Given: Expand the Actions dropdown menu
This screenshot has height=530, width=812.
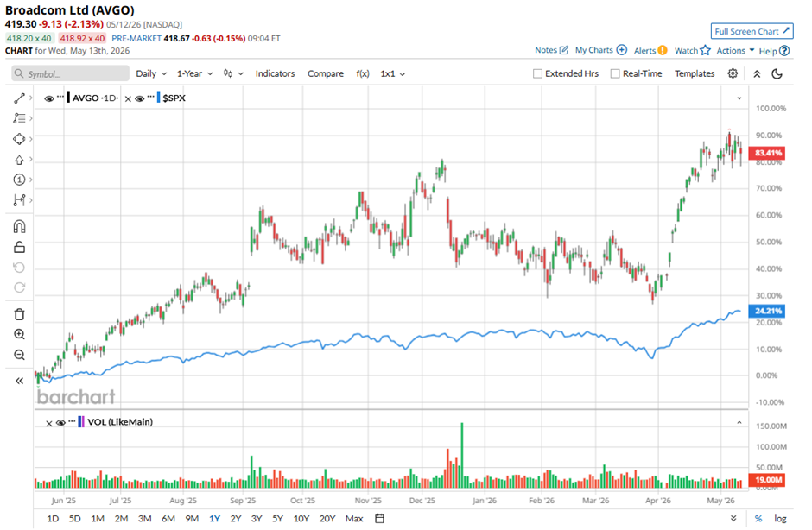Looking at the screenshot, I should point(735,50).
